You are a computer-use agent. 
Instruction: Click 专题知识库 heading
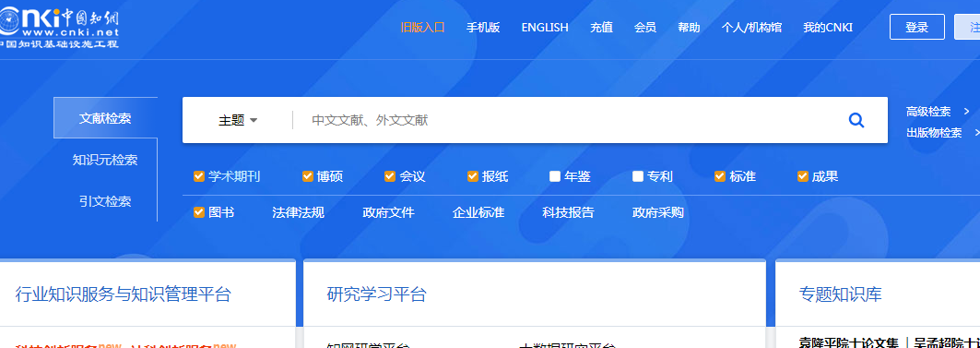coord(841,294)
